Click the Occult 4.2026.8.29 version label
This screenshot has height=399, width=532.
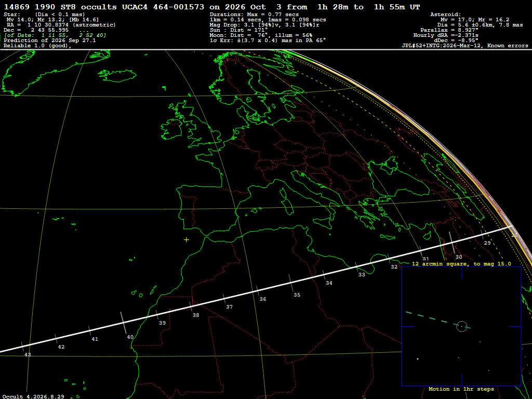[x=33, y=396]
